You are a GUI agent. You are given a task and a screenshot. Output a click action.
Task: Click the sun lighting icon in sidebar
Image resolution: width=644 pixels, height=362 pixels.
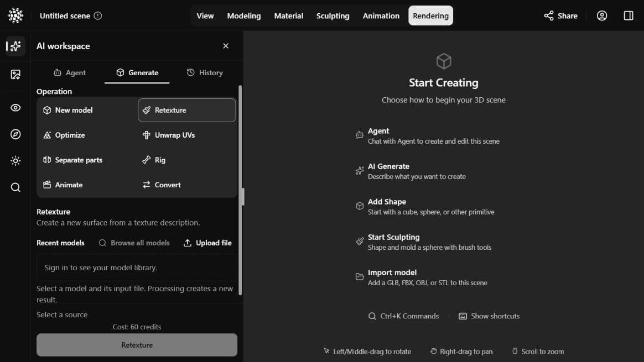point(15,160)
